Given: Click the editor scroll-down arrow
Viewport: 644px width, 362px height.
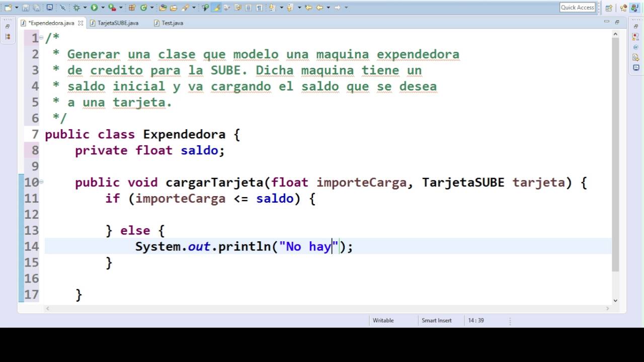Looking at the screenshot, I should pos(615,300).
